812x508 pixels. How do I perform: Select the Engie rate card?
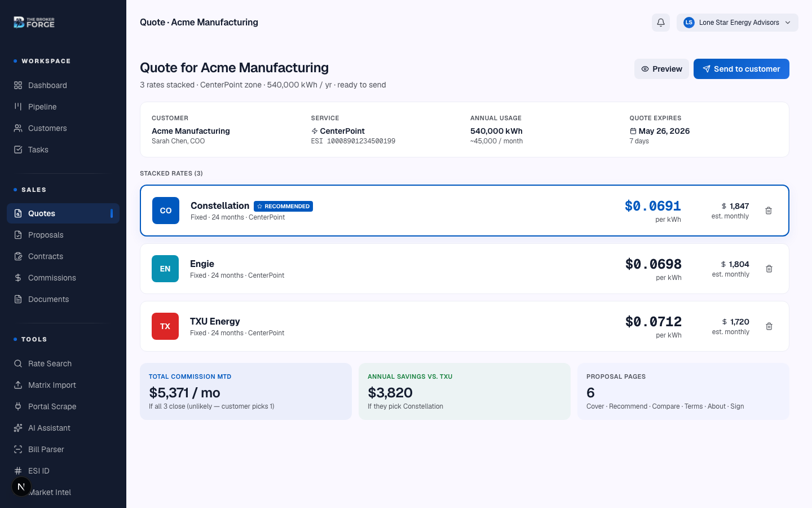click(465, 269)
